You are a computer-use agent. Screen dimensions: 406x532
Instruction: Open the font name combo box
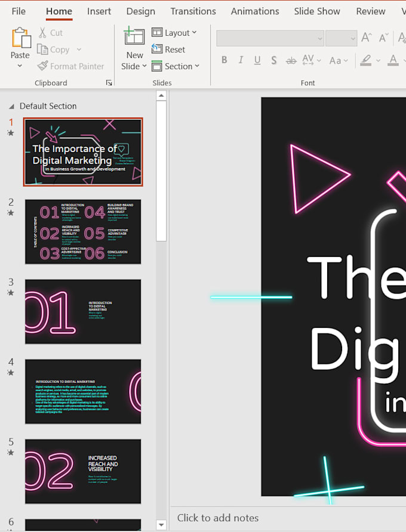[270, 38]
